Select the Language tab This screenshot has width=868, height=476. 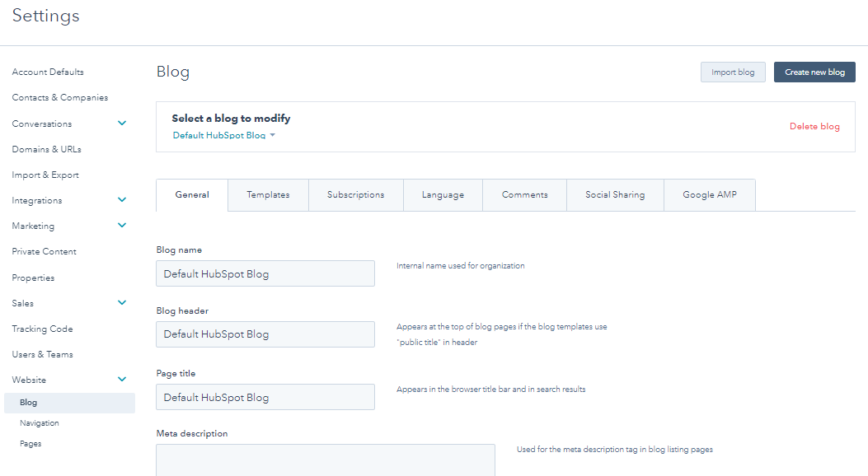pyautogui.click(x=443, y=195)
